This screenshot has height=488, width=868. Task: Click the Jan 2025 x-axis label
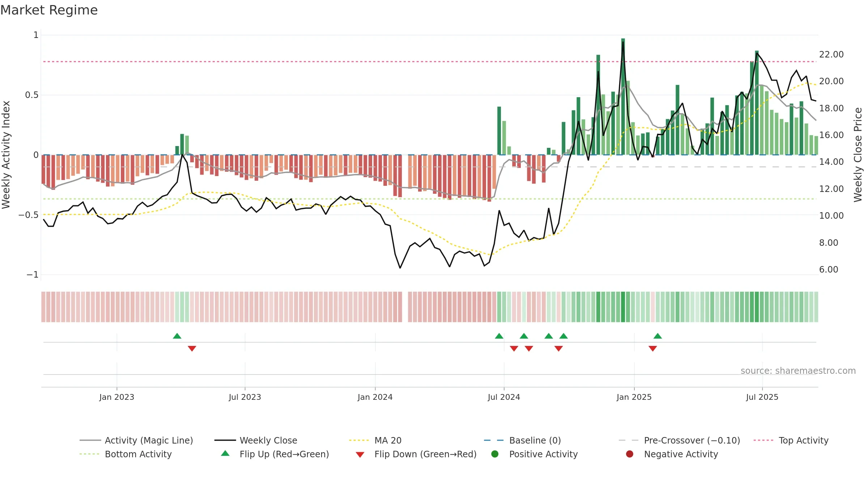(634, 397)
